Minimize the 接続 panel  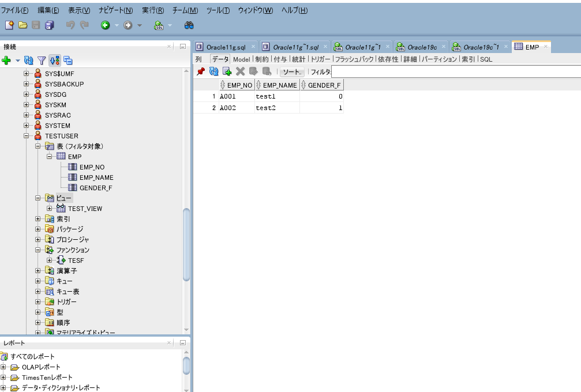point(183,47)
